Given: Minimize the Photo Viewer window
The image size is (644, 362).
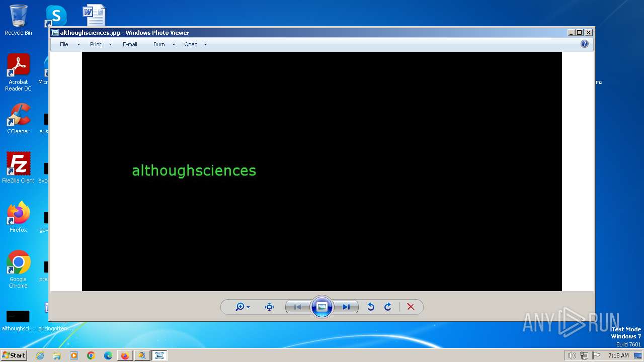Looking at the screenshot, I should point(571,33).
